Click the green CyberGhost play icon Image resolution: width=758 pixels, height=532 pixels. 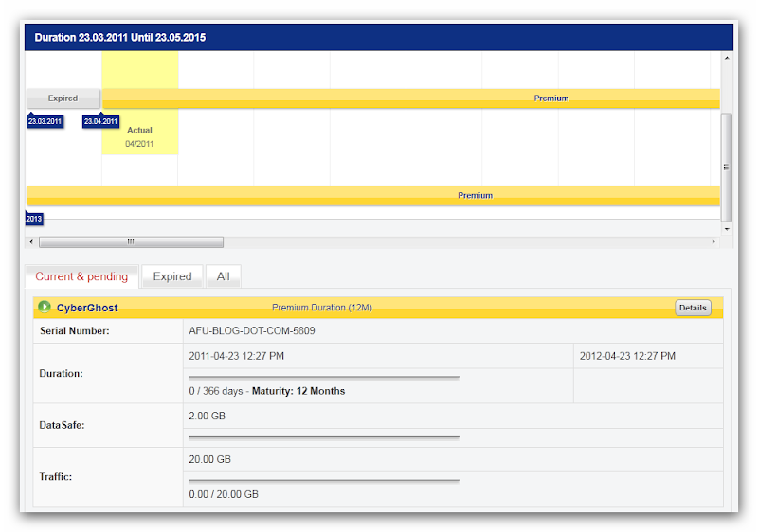click(x=45, y=307)
